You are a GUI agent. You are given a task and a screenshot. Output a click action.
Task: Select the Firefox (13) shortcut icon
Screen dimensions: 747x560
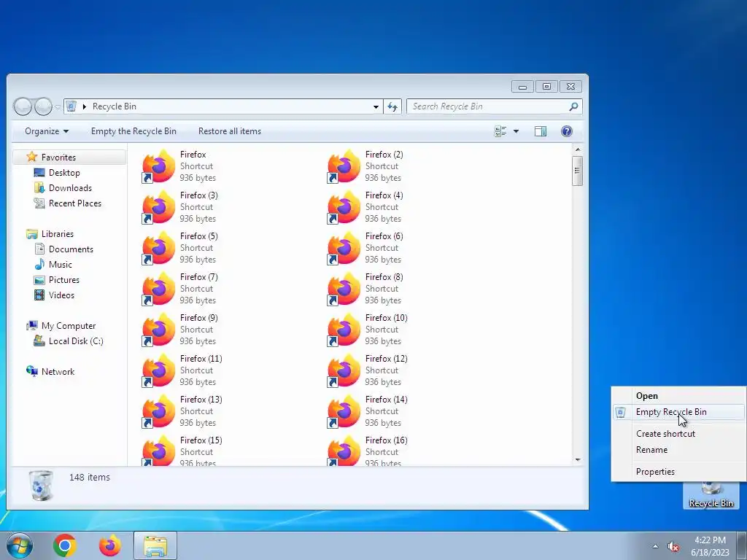click(x=158, y=412)
